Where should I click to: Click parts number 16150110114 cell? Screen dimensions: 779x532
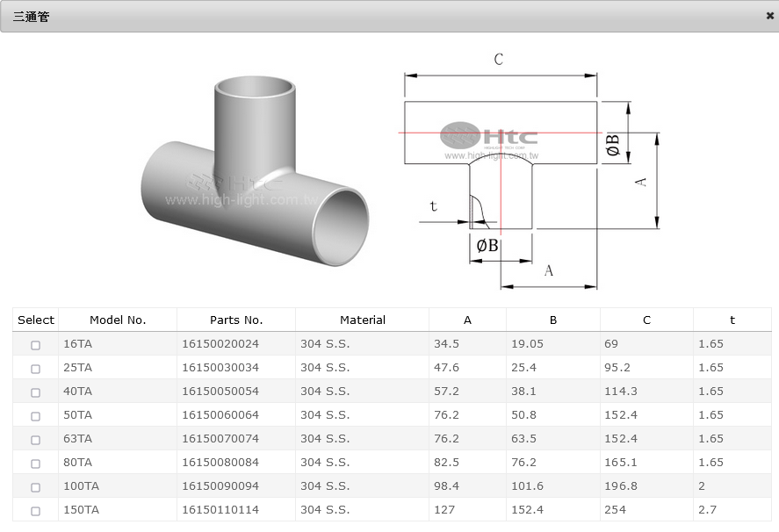pos(220,510)
